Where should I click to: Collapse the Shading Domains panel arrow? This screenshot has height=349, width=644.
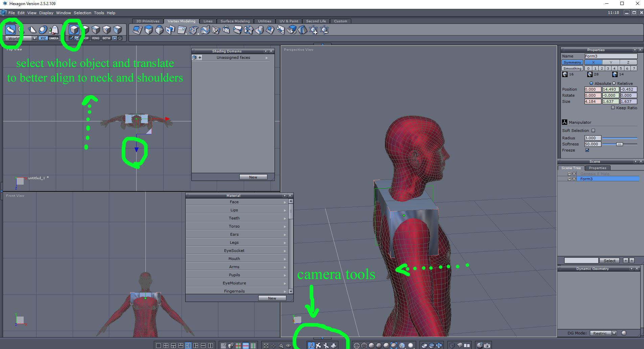266,51
